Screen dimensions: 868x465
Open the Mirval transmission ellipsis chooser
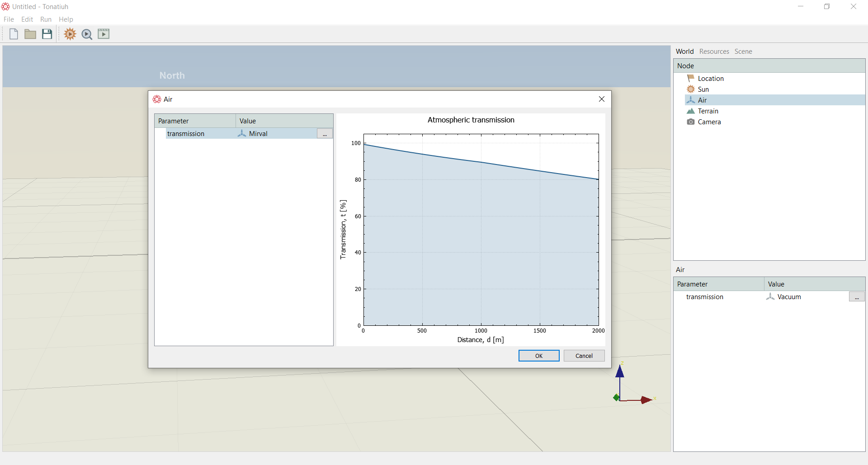point(325,134)
